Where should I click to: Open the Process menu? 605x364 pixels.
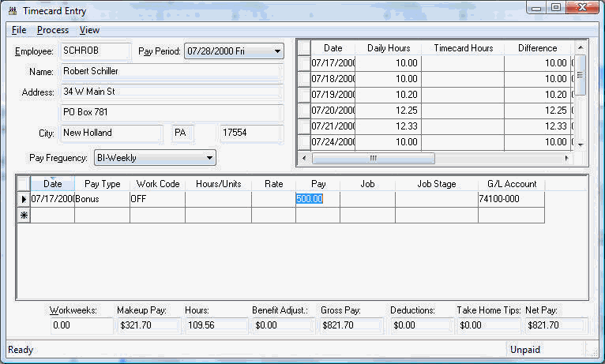coord(53,30)
